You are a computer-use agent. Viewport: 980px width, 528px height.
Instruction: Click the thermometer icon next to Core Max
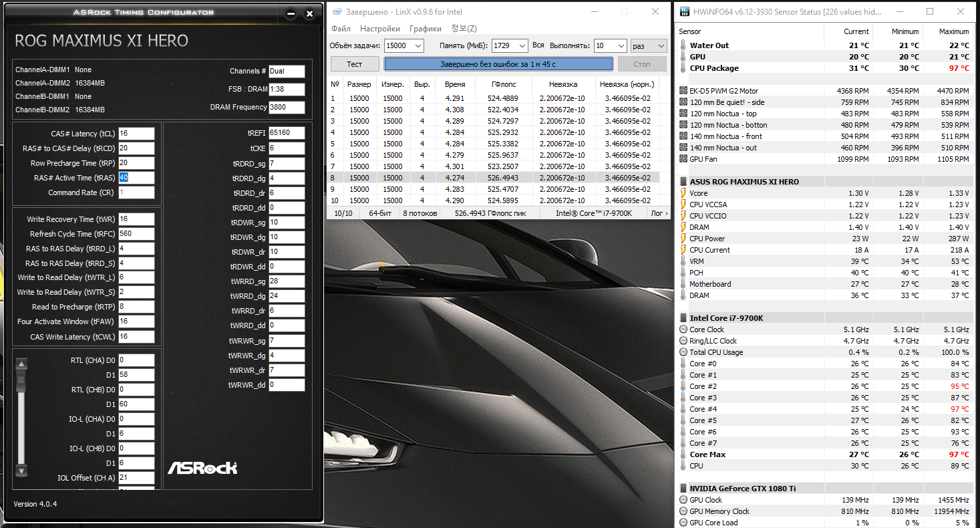tap(683, 454)
